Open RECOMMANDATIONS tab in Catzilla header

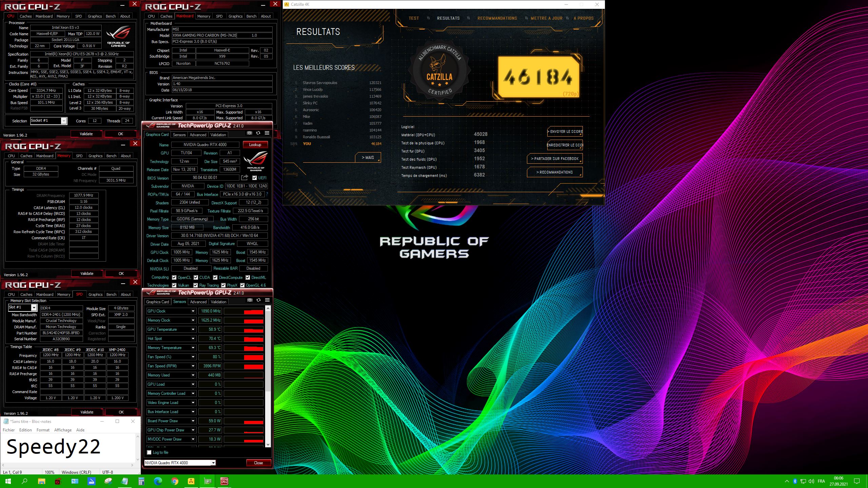(497, 18)
